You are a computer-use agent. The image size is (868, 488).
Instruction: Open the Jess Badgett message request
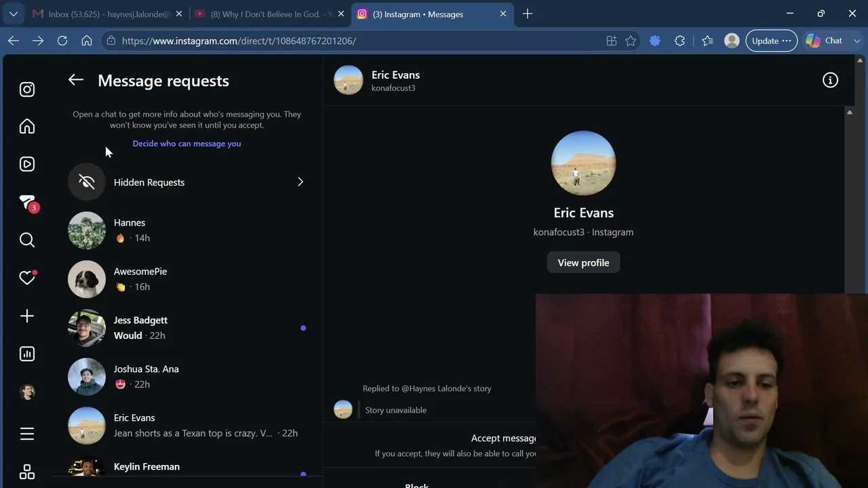coord(187,328)
